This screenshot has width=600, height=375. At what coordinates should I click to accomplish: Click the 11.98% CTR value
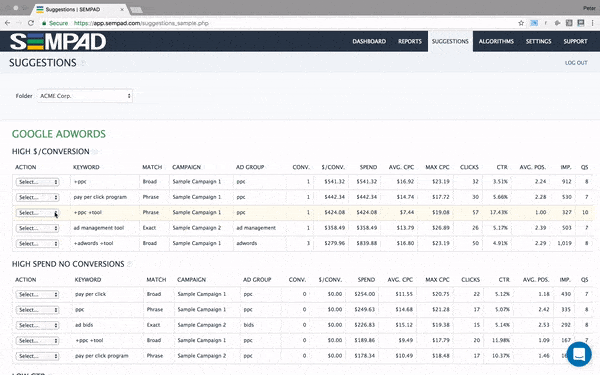(x=501, y=340)
